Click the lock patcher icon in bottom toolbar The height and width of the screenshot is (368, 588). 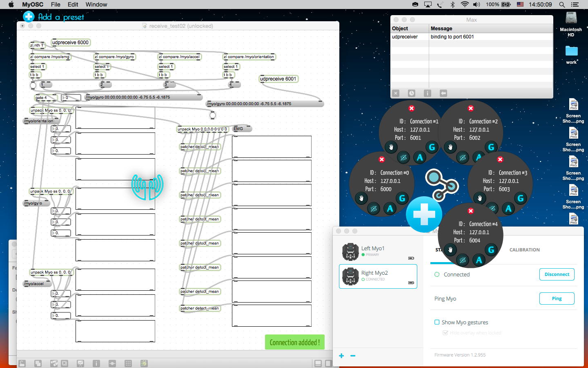point(22,363)
